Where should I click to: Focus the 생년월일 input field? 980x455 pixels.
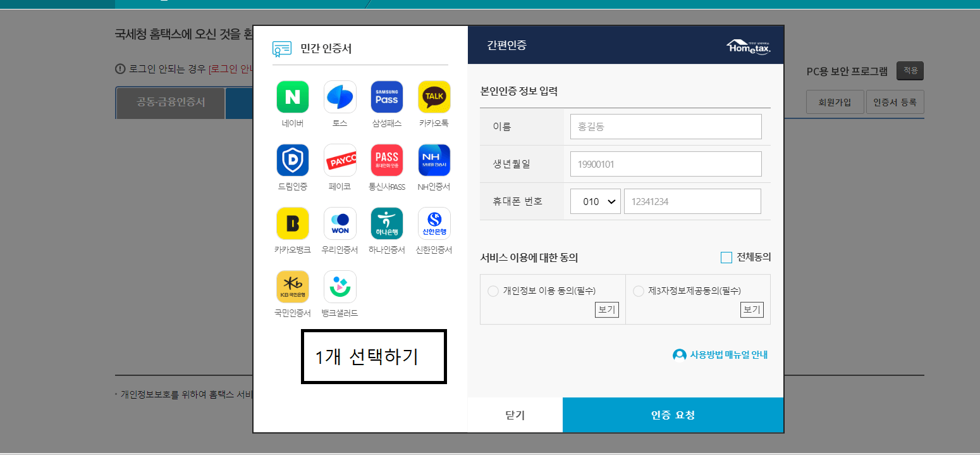click(666, 164)
